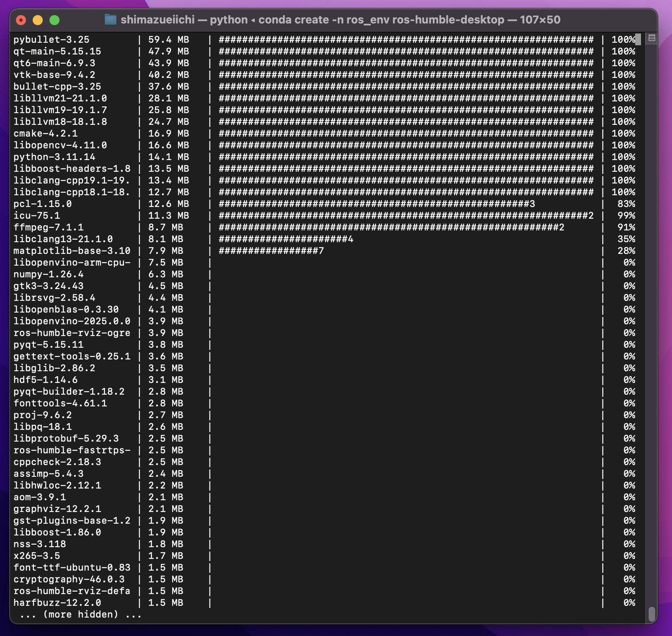Click cryptography-46.0.3 package name
Image resolution: width=672 pixels, height=636 pixels.
pos(69,579)
